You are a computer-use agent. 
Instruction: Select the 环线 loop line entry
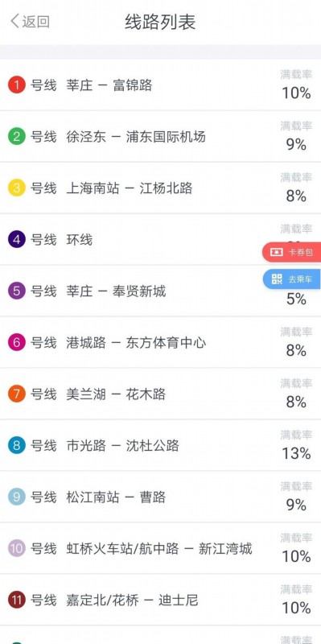click(x=161, y=239)
